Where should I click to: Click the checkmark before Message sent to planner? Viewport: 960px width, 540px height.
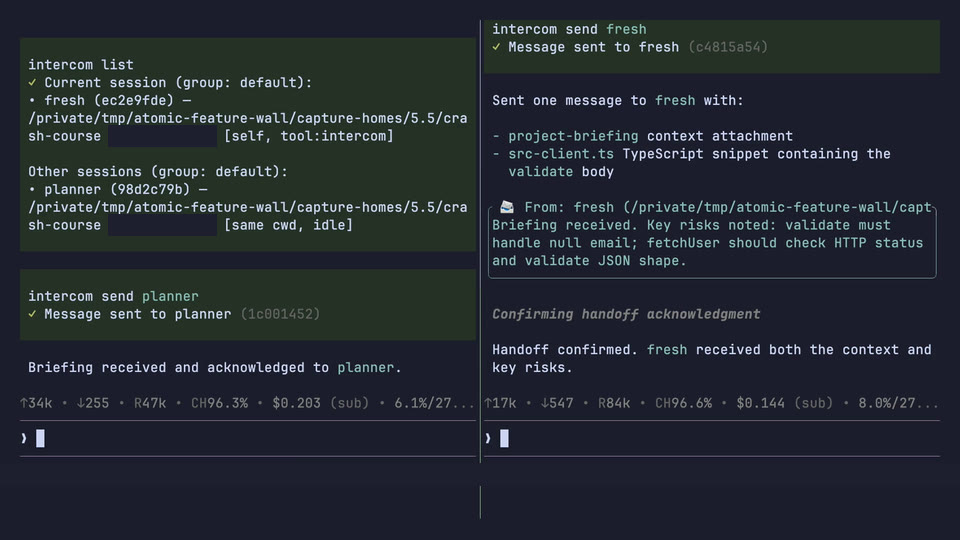click(x=32, y=314)
